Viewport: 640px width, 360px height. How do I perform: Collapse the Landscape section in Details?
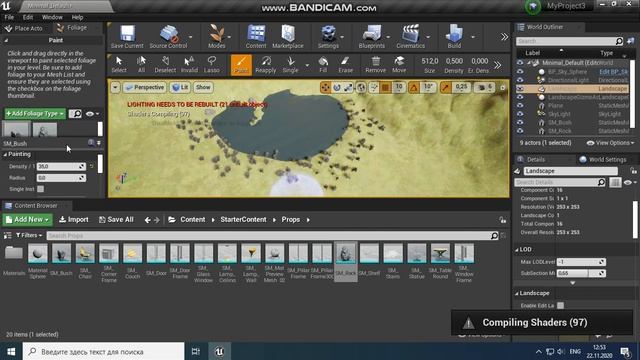click(x=517, y=293)
